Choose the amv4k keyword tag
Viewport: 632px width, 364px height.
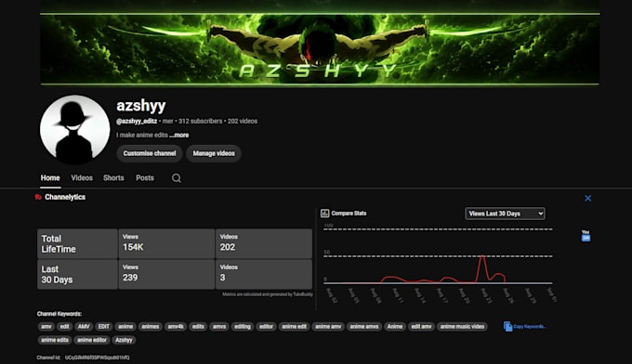click(176, 327)
